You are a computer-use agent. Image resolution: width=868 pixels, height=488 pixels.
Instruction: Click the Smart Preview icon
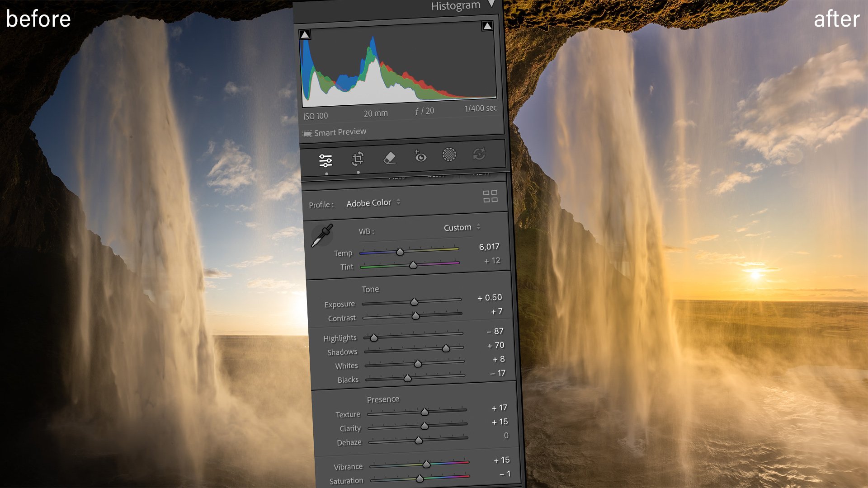pyautogui.click(x=307, y=134)
